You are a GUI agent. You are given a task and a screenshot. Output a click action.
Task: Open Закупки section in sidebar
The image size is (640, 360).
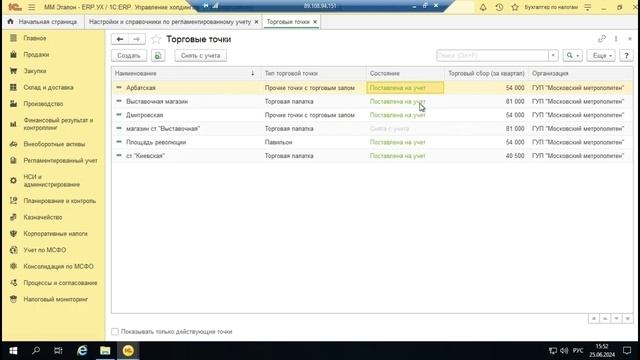pyautogui.click(x=35, y=71)
